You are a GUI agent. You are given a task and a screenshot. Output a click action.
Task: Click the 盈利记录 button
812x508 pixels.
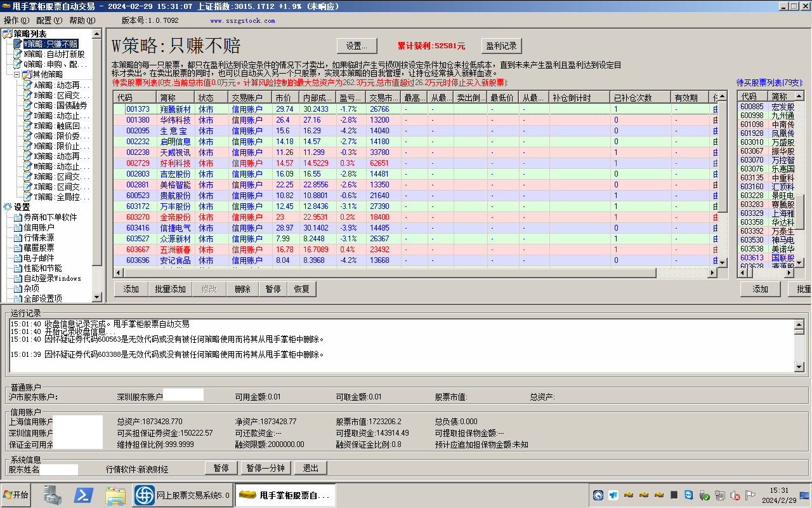(x=501, y=46)
